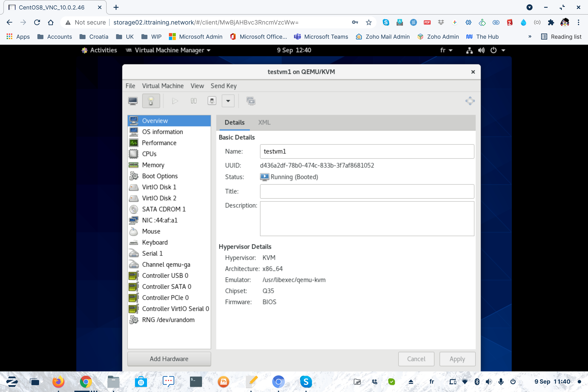Open the Reading list

[x=561, y=37]
